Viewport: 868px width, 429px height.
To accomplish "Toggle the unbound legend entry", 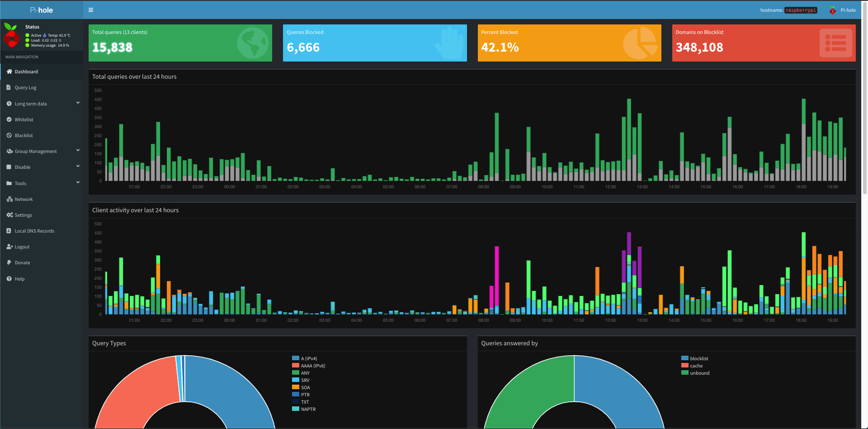I will [695, 373].
